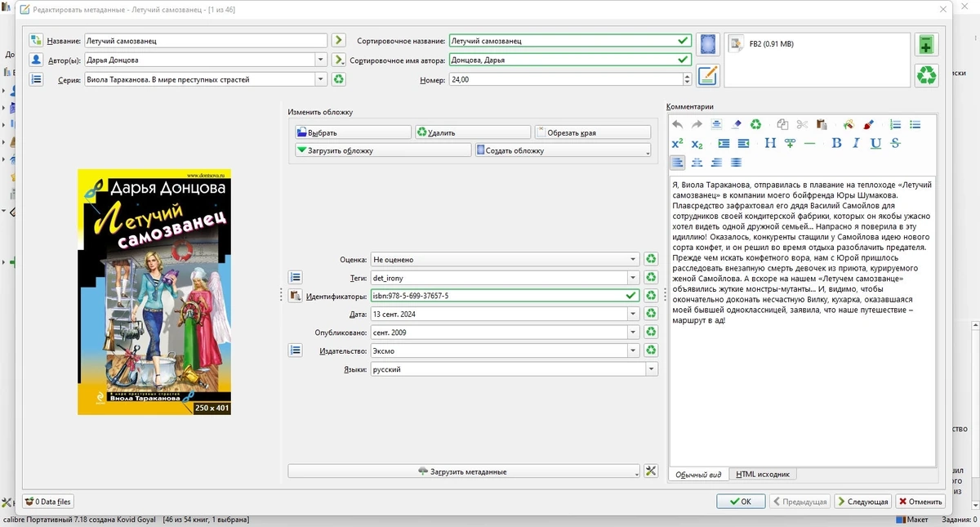Toggle left text alignment
The height and width of the screenshot is (527, 980).
677,163
